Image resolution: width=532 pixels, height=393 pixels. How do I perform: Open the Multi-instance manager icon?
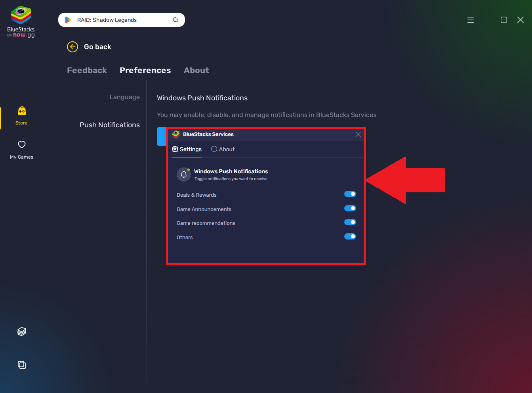click(x=21, y=331)
